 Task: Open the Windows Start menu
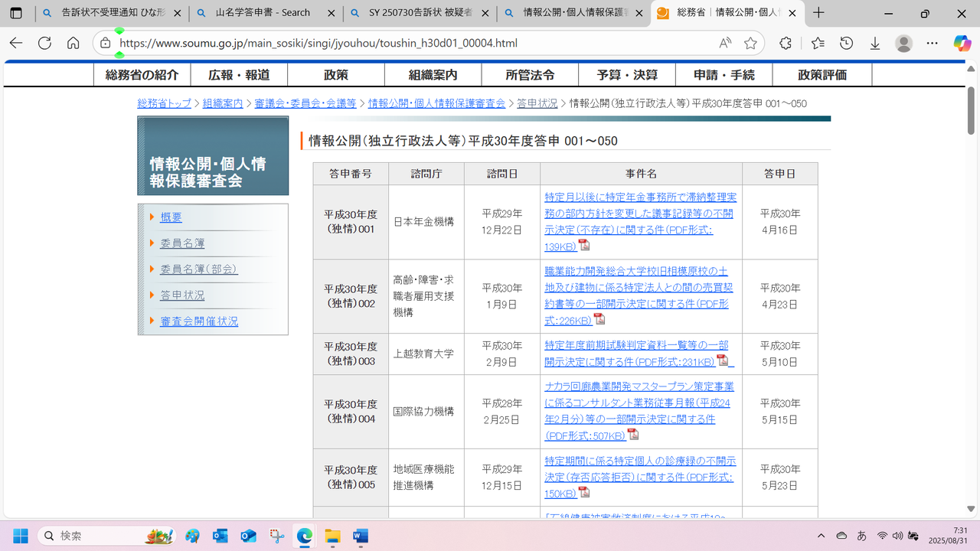click(20, 536)
